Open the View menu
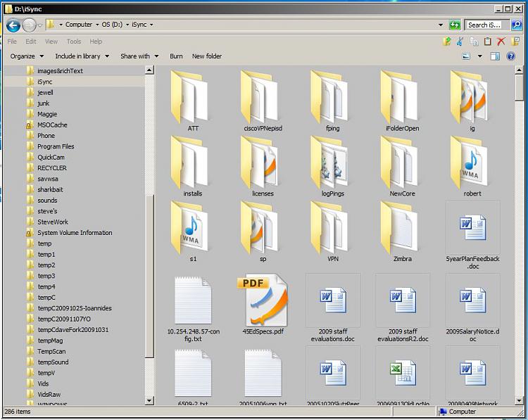 [51, 42]
